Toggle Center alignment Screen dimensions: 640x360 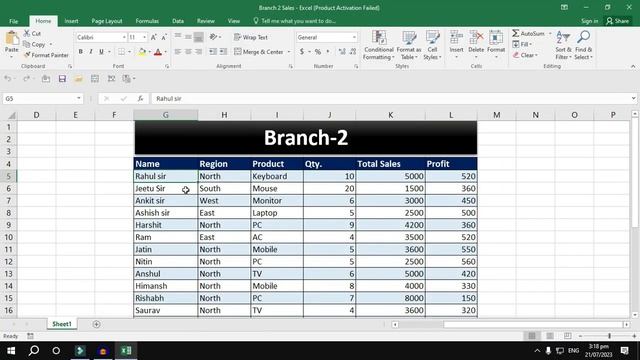click(x=188, y=52)
